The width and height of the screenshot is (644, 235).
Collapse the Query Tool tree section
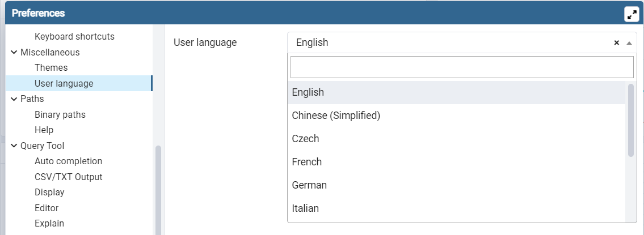point(14,146)
